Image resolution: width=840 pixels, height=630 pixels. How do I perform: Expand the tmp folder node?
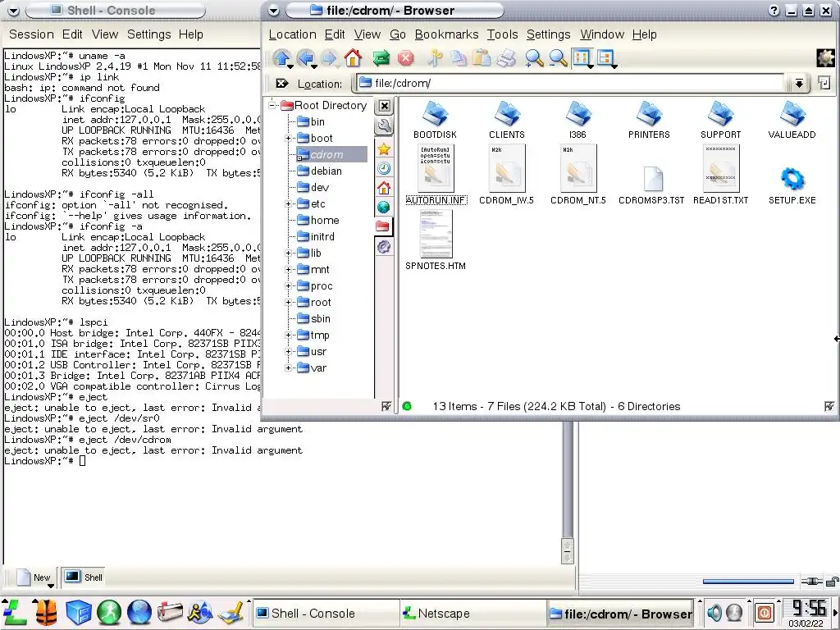click(x=288, y=336)
